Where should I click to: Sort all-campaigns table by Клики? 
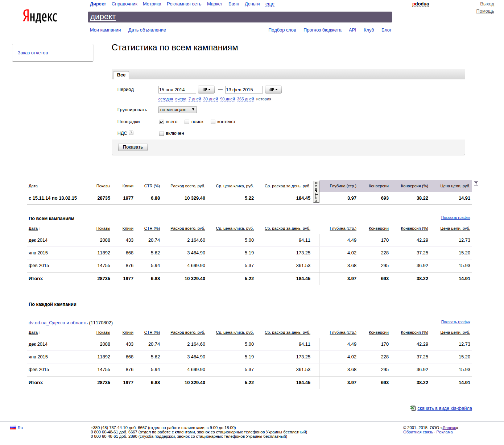[128, 229]
